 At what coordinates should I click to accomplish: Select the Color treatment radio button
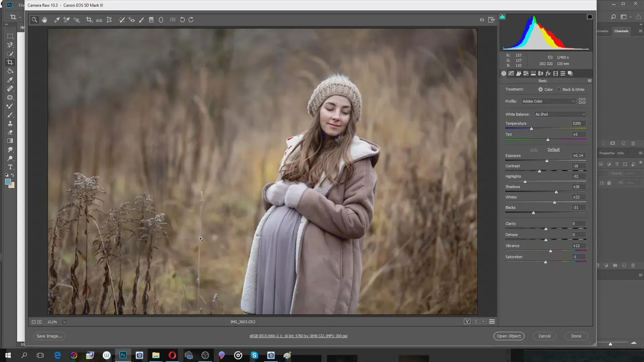540,89
